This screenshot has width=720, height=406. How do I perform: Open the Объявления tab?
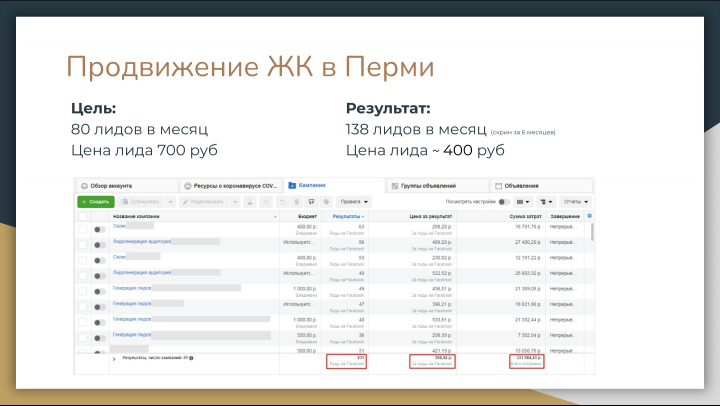[x=541, y=186]
